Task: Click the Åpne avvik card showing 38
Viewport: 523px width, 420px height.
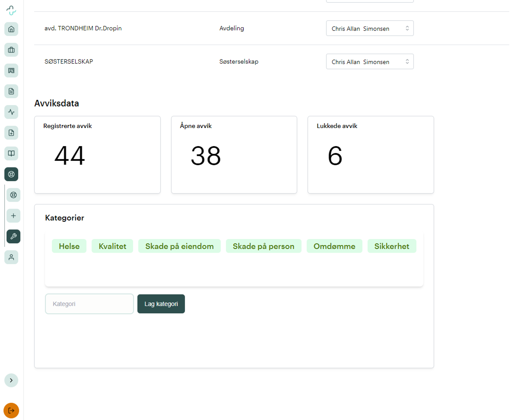Action: tap(234, 155)
